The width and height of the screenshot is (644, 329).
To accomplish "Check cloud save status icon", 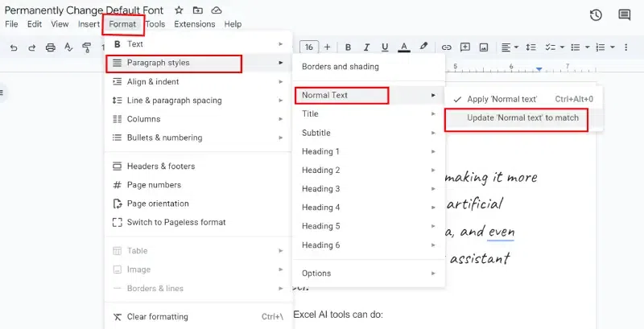I will click(x=216, y=10).
